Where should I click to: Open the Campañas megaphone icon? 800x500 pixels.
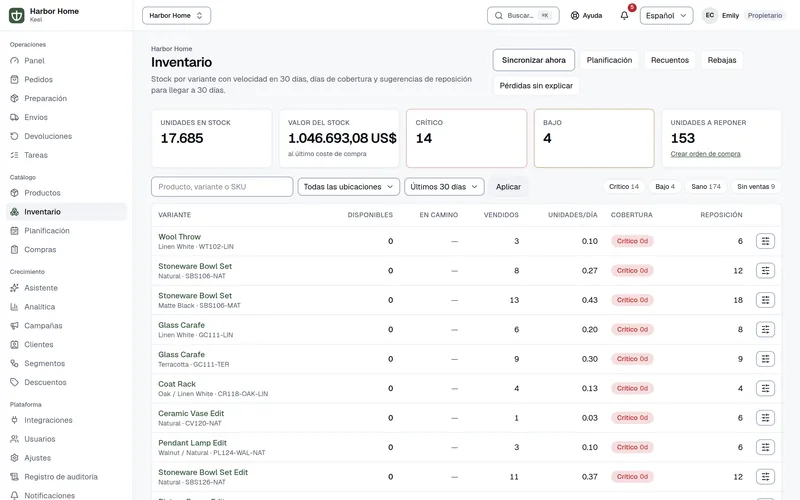tap(14, 326)
